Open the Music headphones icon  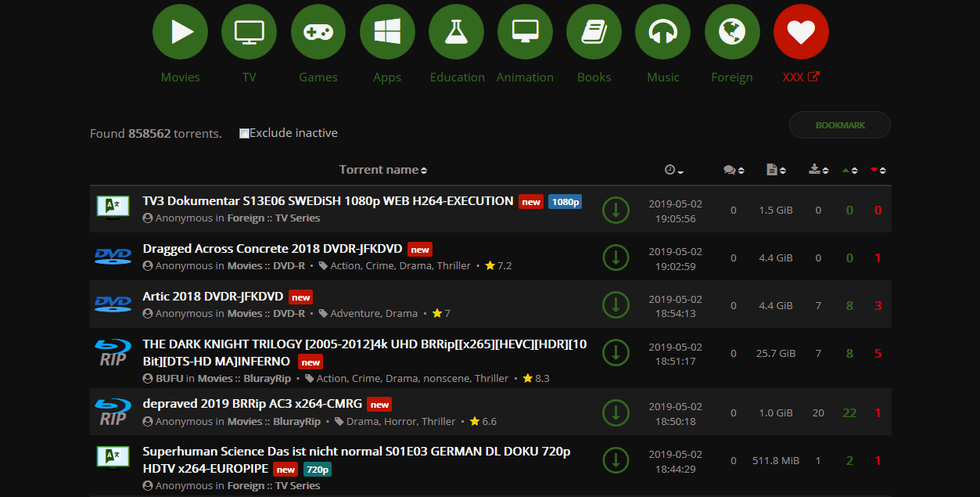tap(663, 31)
